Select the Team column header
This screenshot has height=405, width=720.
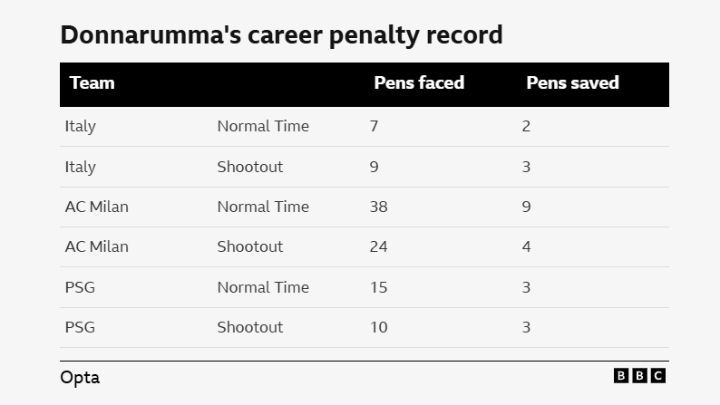[x=92, y=83]
